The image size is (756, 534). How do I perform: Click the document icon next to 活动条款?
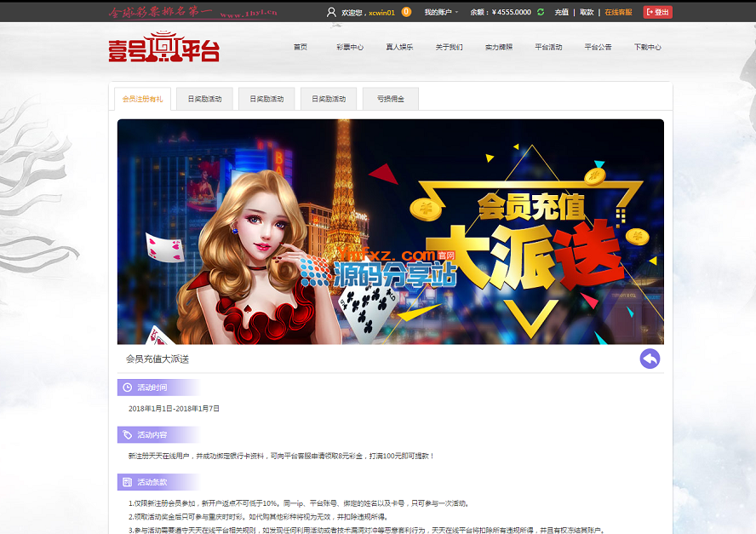pos(128,482)
